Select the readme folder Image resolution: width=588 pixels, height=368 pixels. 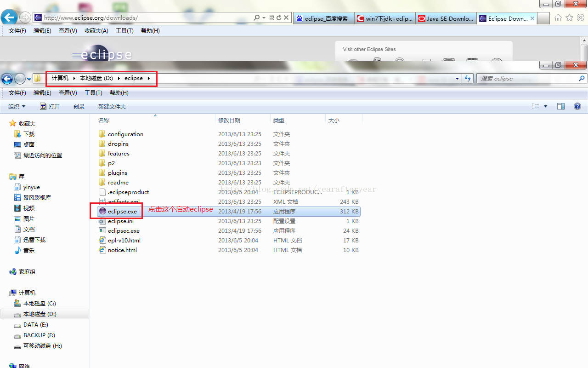point(118,182)
